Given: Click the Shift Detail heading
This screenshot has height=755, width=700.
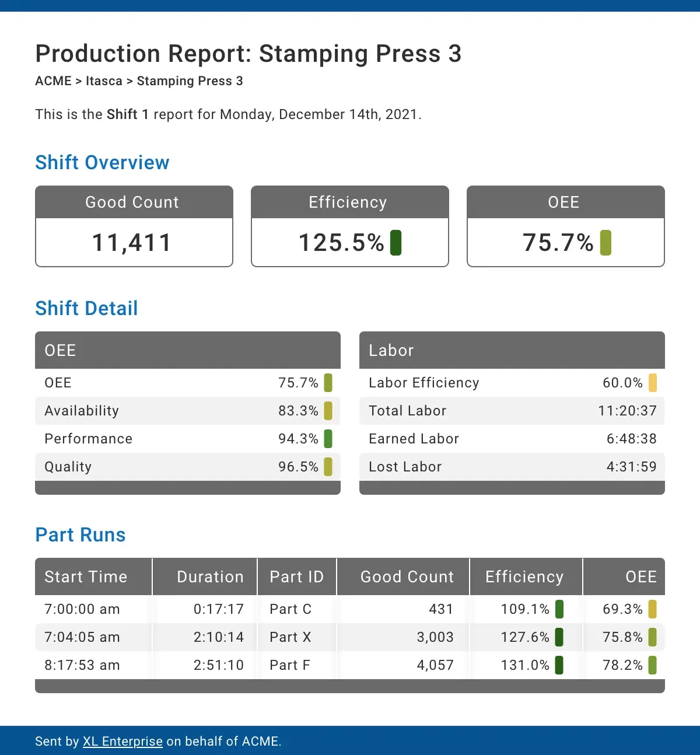Looking at the screenshot, I should (x=86, y=308).
